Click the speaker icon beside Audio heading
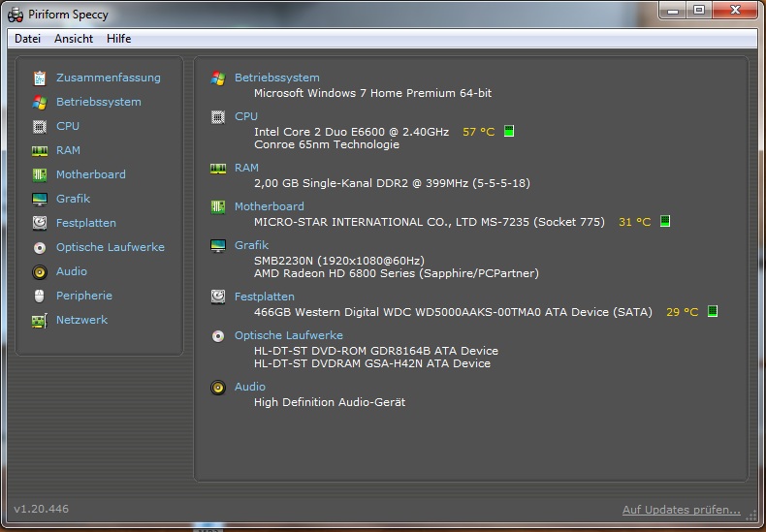 click(218, 388)
